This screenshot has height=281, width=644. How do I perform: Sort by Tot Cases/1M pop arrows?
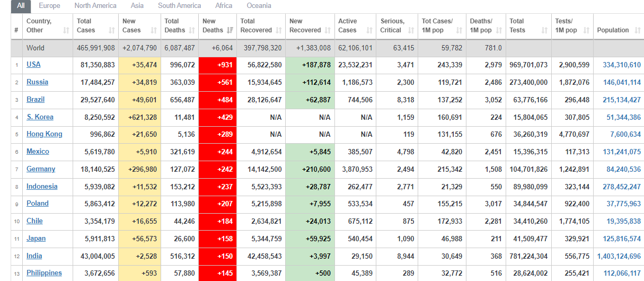tap(459, 30)
